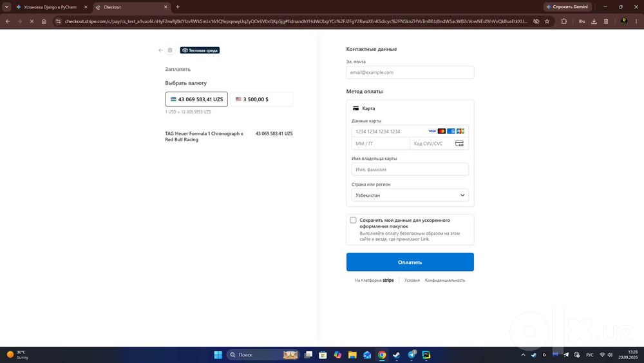Open the Copilot taskbar icon
This screenshot has height=363, width=644.
tap(337, 355)
